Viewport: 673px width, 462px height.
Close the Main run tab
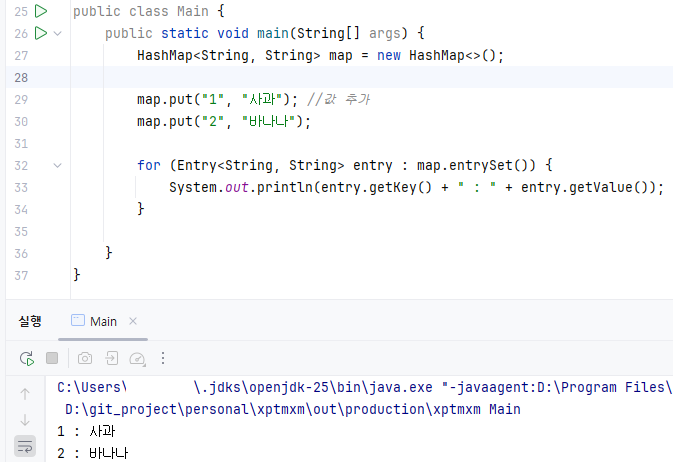pos(133,321)
